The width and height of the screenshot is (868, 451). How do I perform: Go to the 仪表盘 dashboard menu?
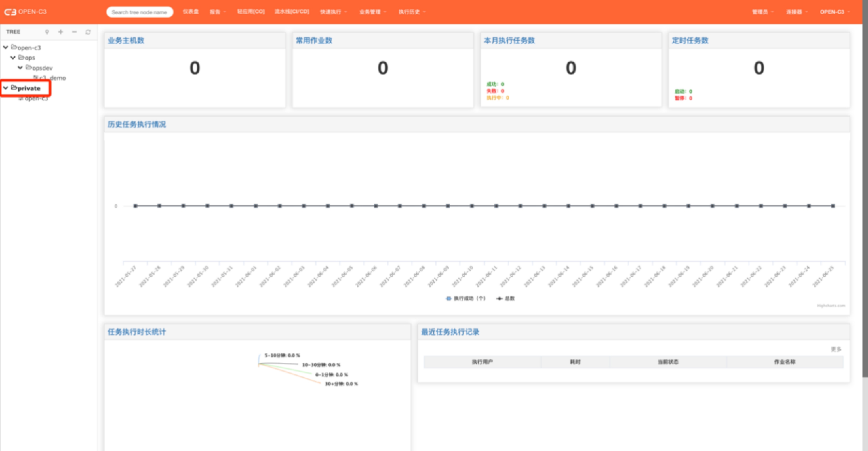click(191, 12)
